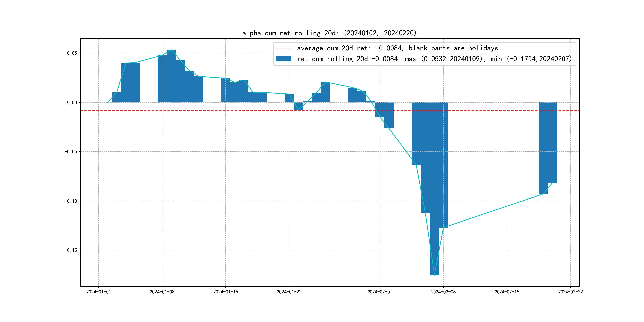This screenshot has width=644, height=322.
Task: Click the 2024-02-15 x-axis label
Action: 507,292
